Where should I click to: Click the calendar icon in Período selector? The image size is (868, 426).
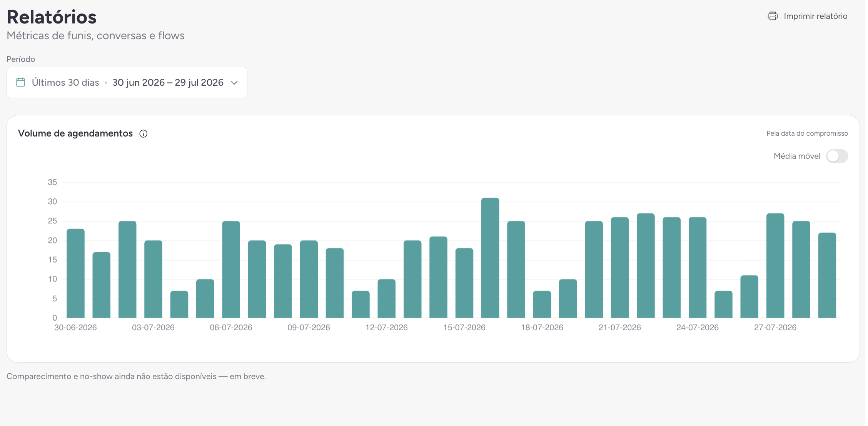(21, 82)
